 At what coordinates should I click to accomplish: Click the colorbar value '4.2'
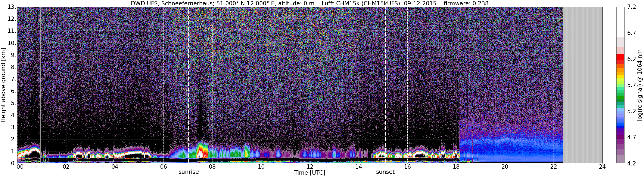tap(632, 163)
